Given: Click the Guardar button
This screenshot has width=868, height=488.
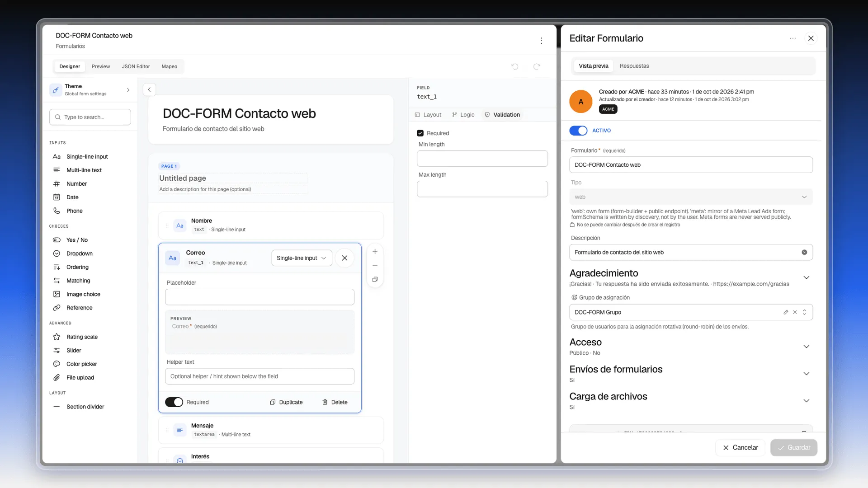Looking at the screenshot, I should [794, 447].
